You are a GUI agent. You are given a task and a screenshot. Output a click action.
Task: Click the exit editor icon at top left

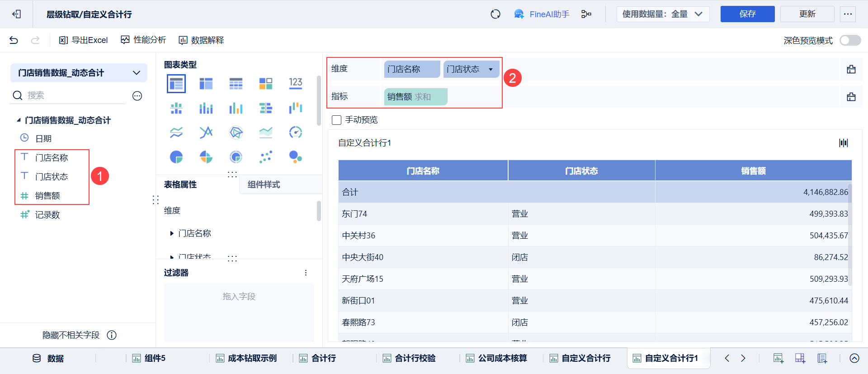[17, 14]
